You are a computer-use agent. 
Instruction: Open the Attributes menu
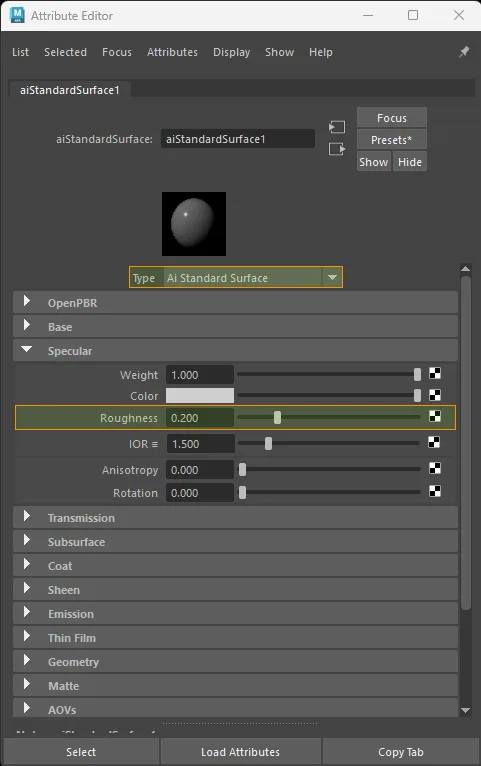coord(172,52)
